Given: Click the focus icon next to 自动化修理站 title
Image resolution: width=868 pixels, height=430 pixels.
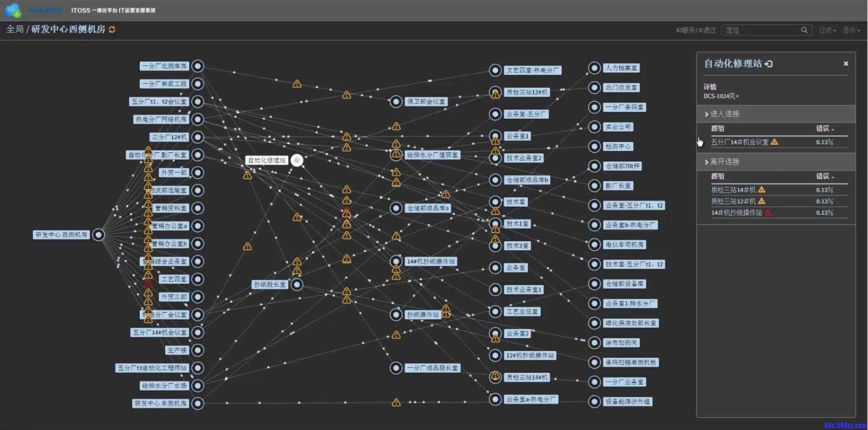Looking at the screenshot, I should pos(769,64).
